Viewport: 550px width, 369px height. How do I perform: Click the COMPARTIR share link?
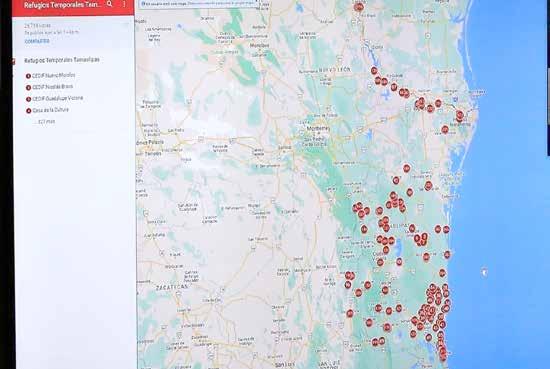[x=37, y=41]
